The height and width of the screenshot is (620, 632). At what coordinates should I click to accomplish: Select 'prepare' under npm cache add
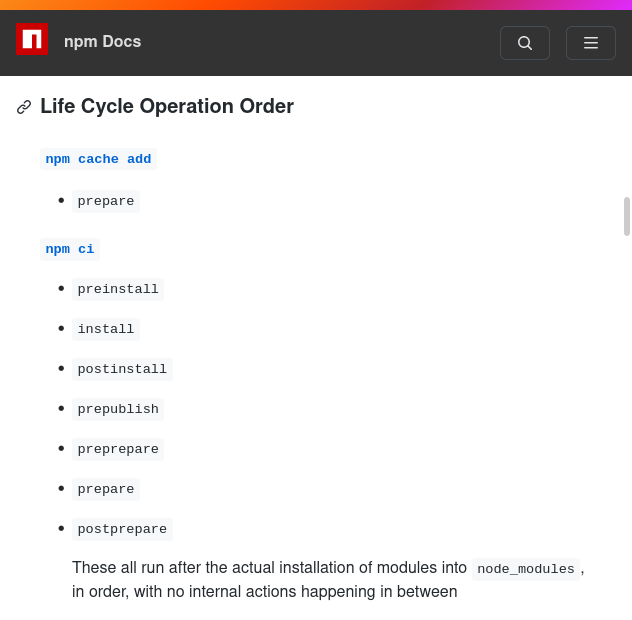click(x=106, y=201)
